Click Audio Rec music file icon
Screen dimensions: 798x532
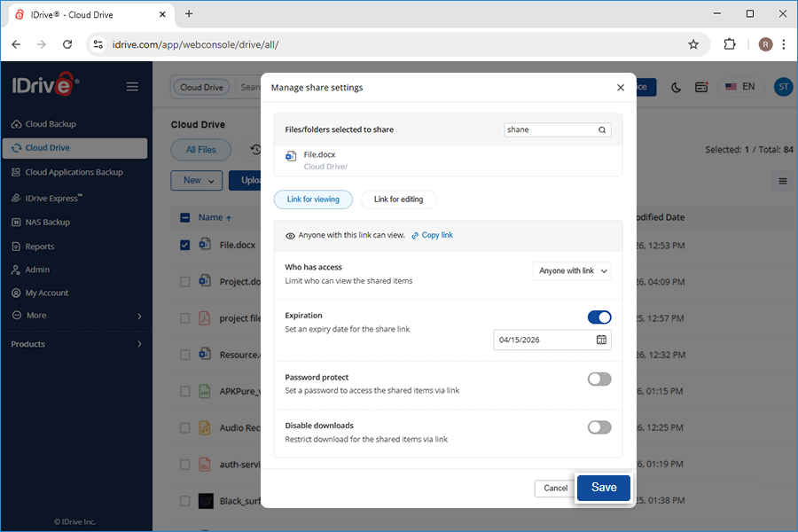point(205,427)
